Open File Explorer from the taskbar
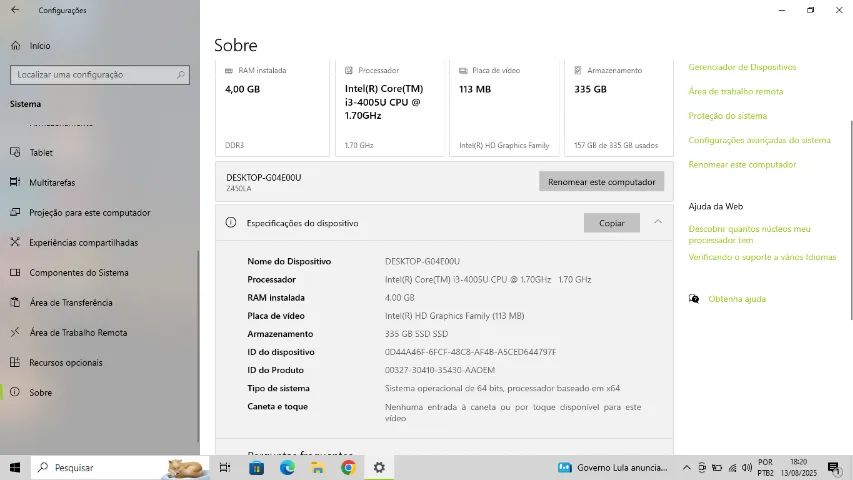This screenshot has height=480, width=853. 318,467
